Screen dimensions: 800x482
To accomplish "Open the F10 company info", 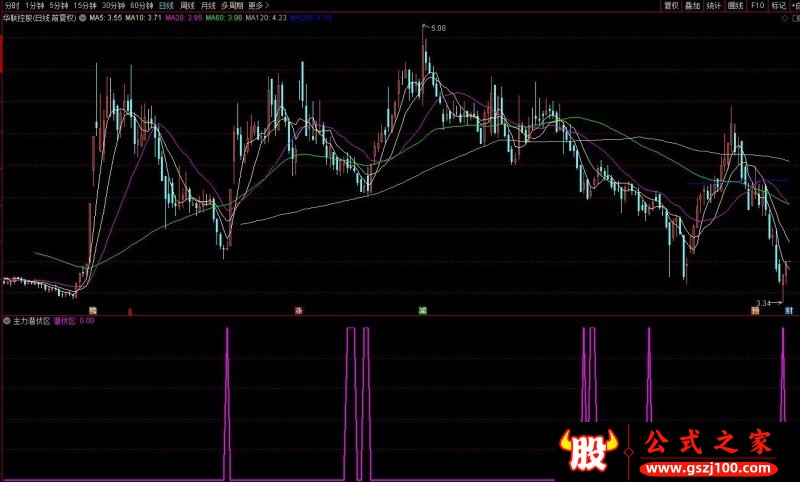I will click(759, 5).
